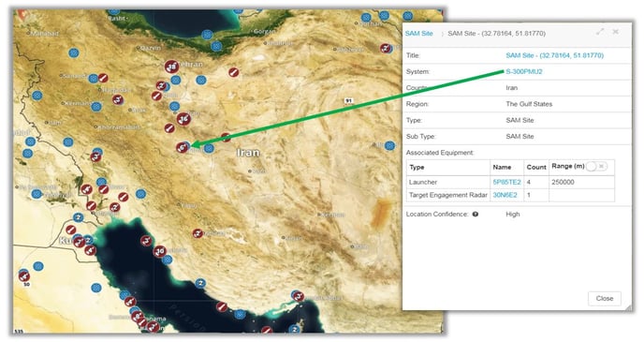The width and height of the screenshot is (644, 342).
Task: Select the blue 2 cluster at Kuwait's northern border
Action: 78,217
